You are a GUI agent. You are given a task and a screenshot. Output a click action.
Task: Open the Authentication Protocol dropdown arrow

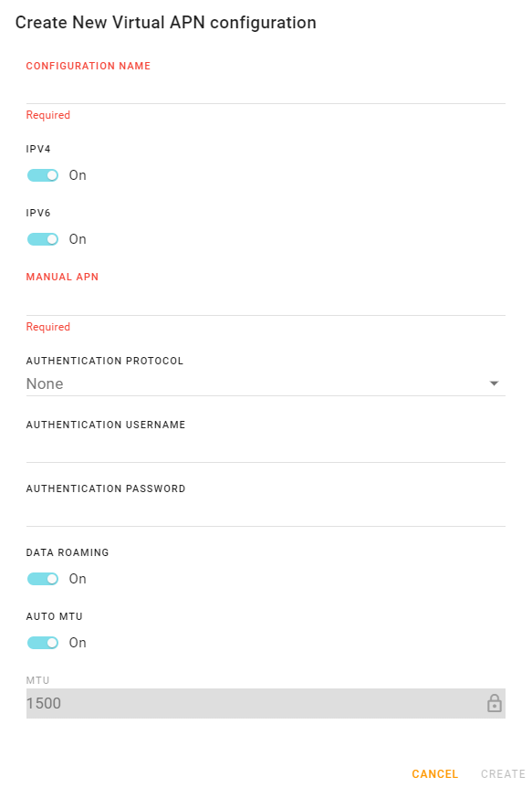tap(494, 383)
